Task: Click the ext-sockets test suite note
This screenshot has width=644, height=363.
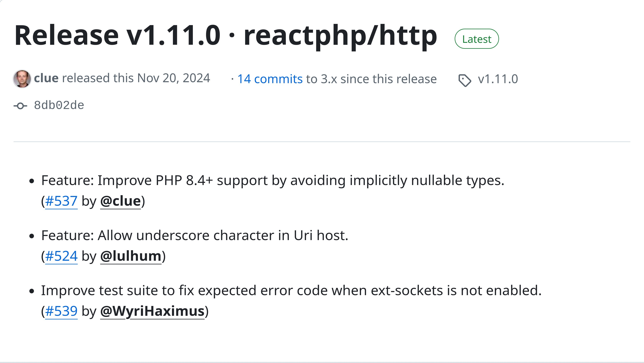Action: point(291,291)
